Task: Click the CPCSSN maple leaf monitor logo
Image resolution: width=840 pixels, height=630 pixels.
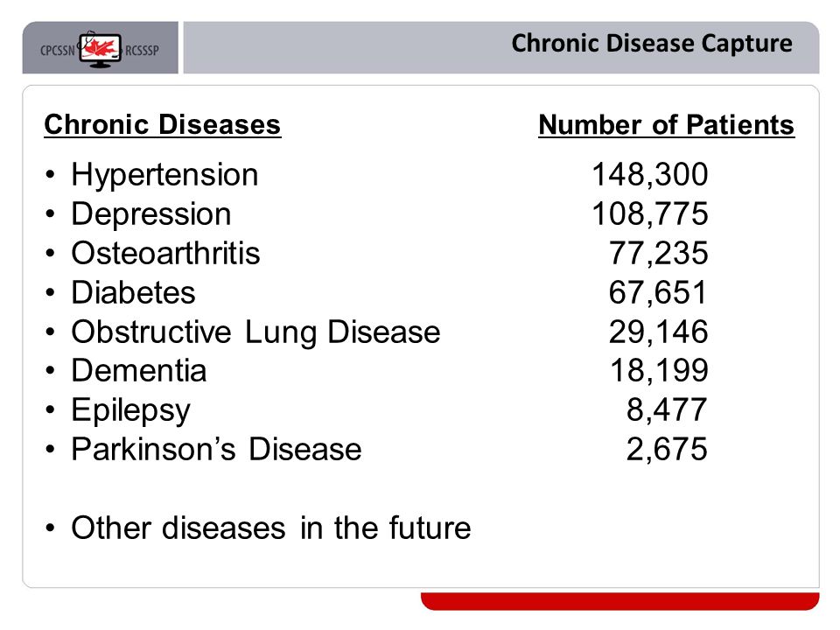Action: tap(100, 49)
